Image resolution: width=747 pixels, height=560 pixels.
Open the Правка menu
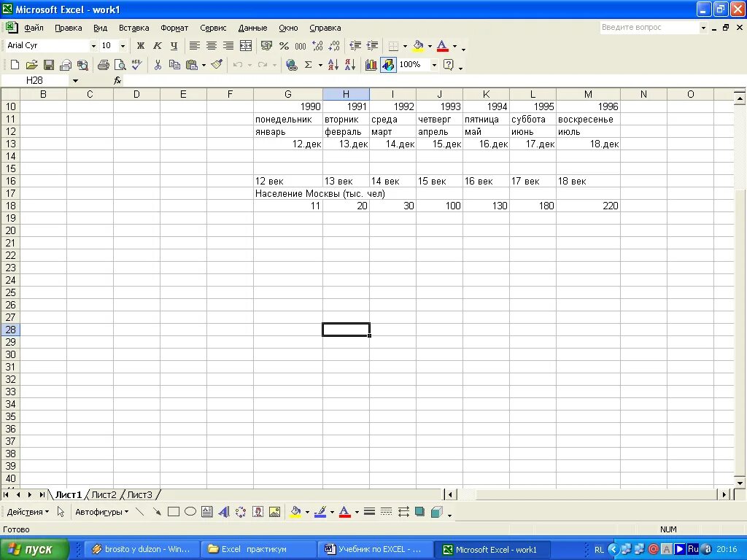(x=68, y=28)
